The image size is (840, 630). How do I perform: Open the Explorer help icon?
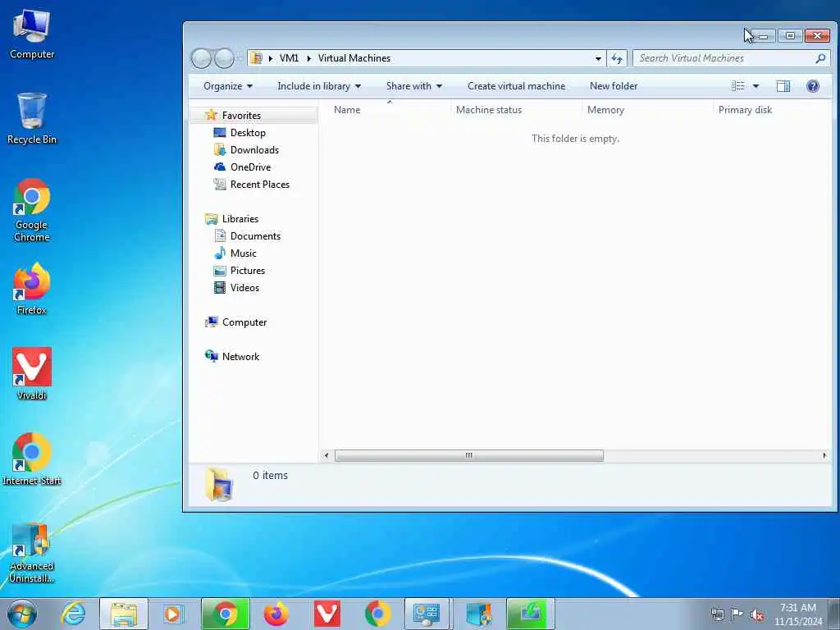click(813, 86)
